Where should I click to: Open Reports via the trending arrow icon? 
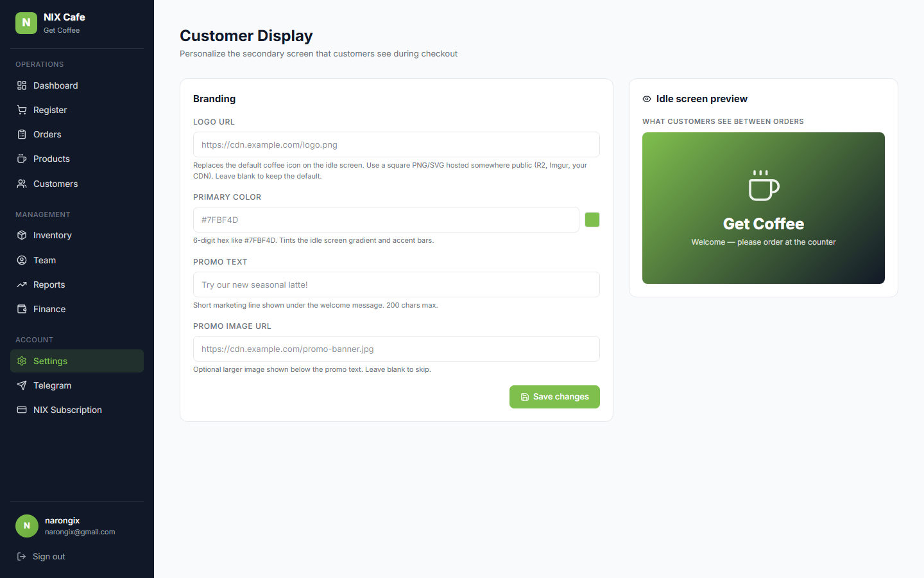(21, 285)
